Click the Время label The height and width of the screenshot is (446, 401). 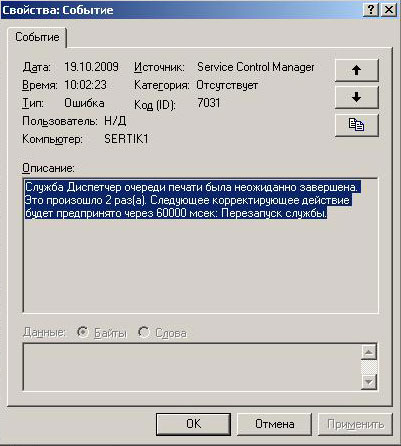coord(40,85)
